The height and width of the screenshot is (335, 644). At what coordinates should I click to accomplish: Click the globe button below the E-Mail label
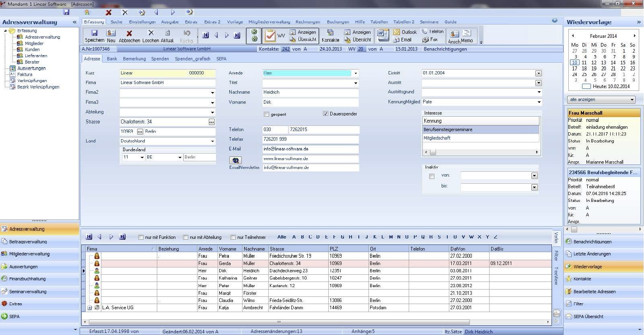(235, 160)
